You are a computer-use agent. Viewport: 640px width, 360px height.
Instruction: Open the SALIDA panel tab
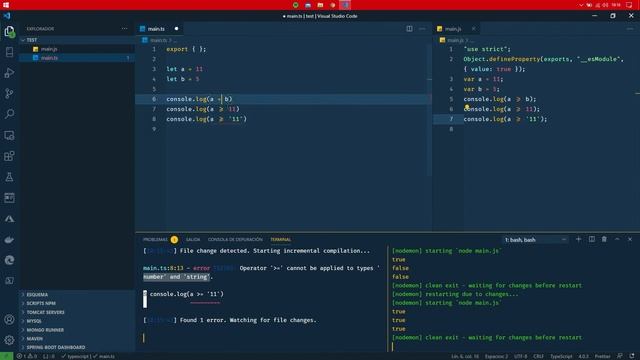coord(193,240)
